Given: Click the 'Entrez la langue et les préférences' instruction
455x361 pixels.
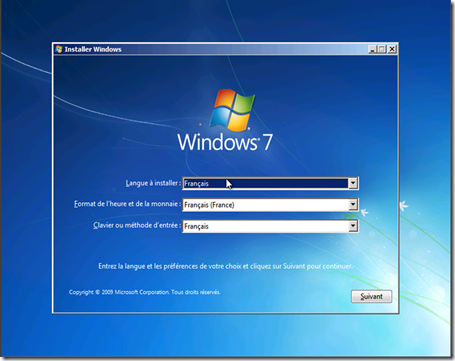Looking at the screenshot, I should pyautogui.click(x=225, y=266).
